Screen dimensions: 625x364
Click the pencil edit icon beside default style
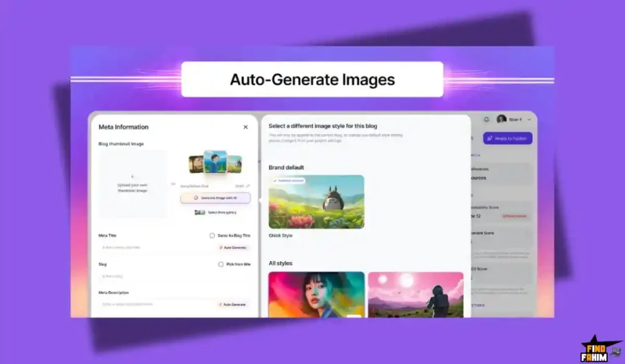[x=248, y=186]
